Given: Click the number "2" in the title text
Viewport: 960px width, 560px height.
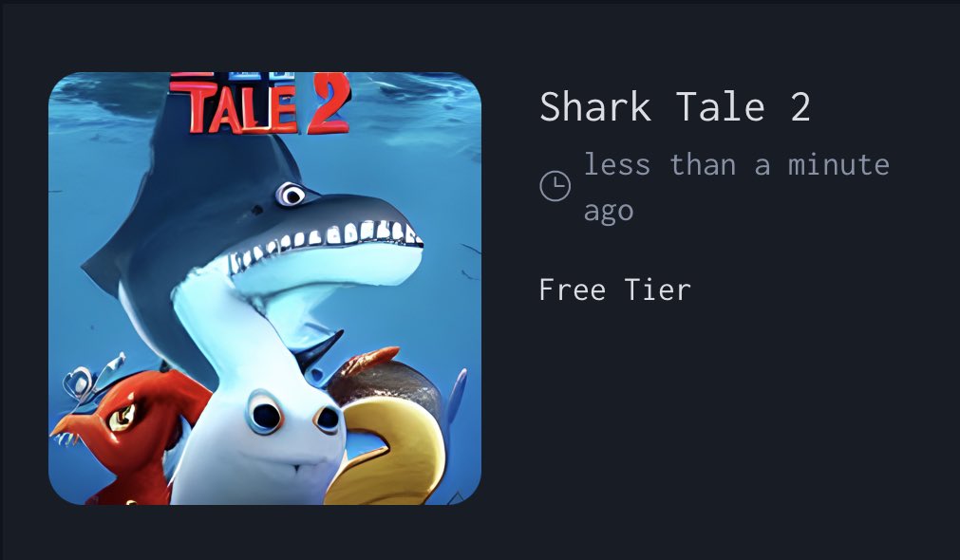Looking at the screenshot, I should coord(800,107).
